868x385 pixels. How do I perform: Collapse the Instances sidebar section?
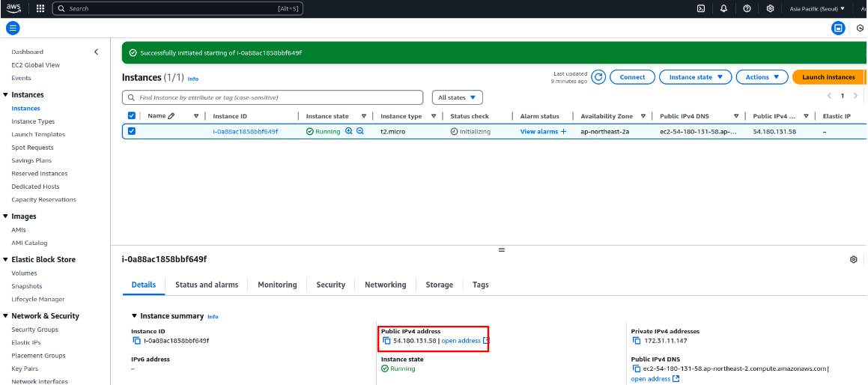pos(6,94)
